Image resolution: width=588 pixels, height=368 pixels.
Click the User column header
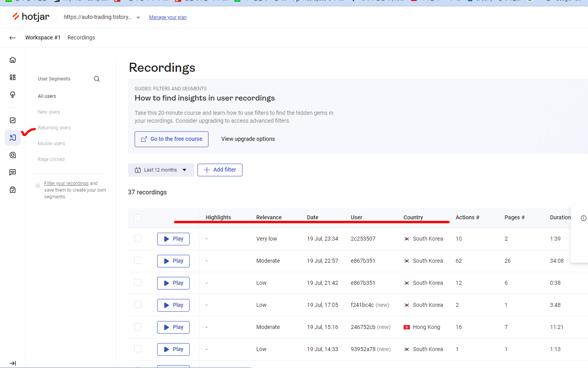[x=357, y=217]
